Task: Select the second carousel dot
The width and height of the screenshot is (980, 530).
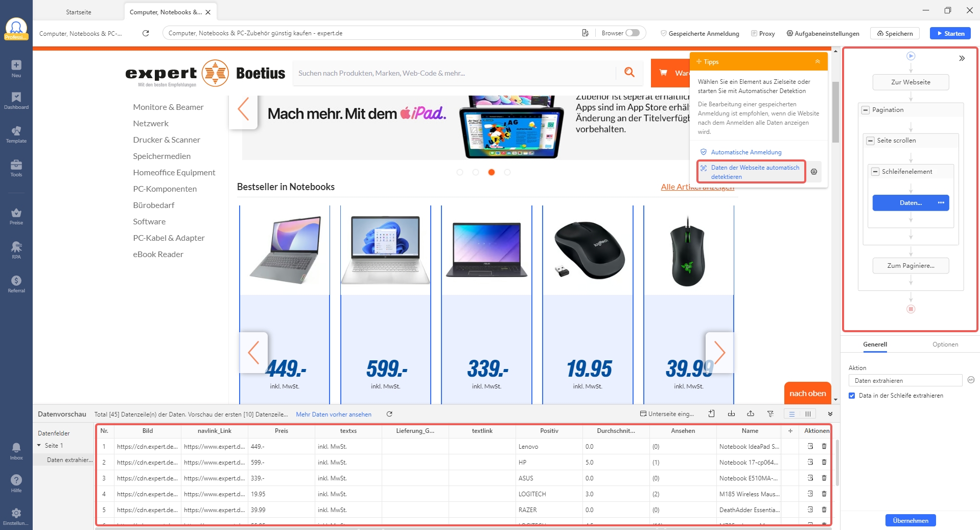Action: 476,172
